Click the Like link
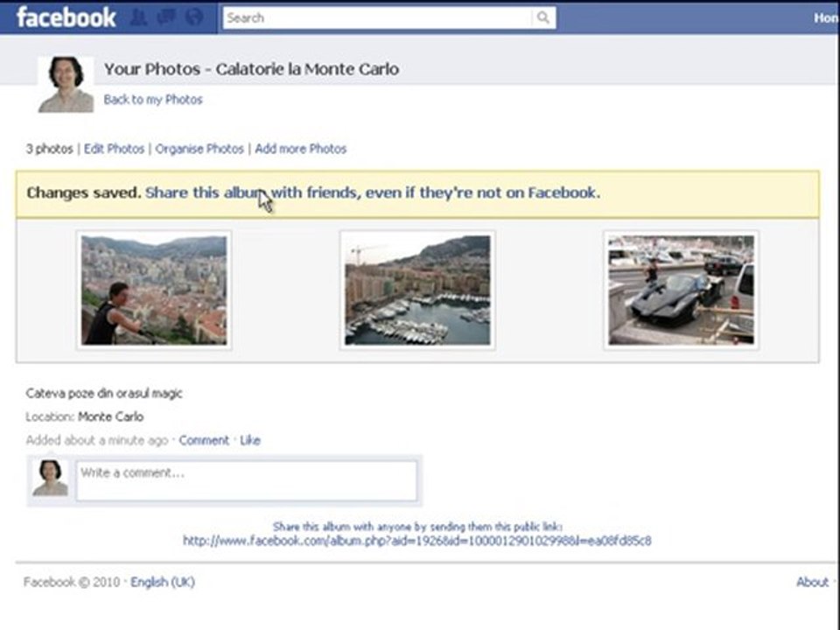This screenshot has height=630, width=840. [x=250, y=440]
